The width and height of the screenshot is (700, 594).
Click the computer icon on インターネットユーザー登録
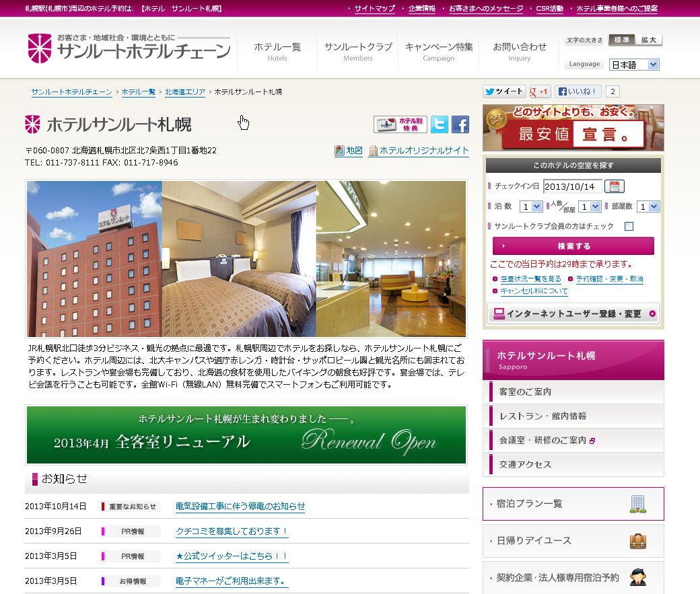tap(499, 313)
